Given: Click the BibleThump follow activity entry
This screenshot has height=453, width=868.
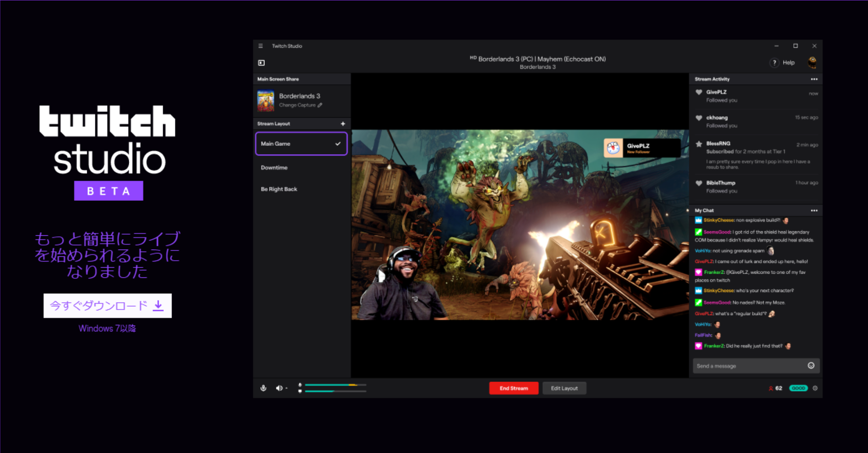Looking at the screenshot, I should [x=756, y=187].
